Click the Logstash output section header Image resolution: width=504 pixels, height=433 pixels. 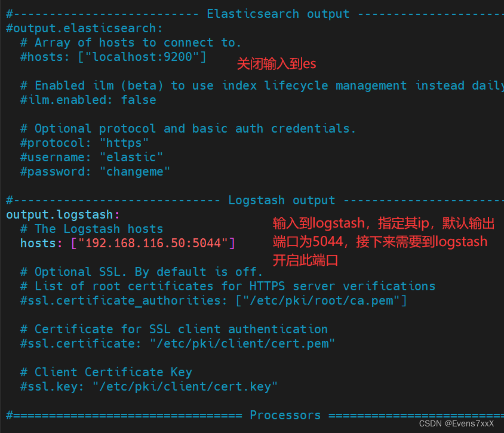pyautogui.click(x=281, y=200)
